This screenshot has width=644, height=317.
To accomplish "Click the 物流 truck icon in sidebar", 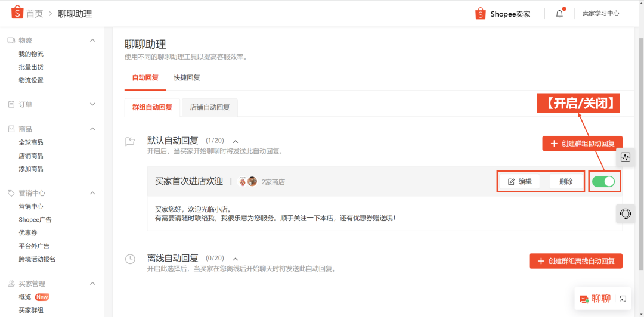I will coord(11,41).
